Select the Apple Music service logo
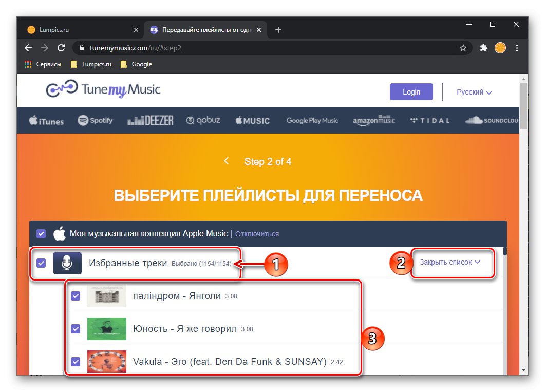 [253, 121]
